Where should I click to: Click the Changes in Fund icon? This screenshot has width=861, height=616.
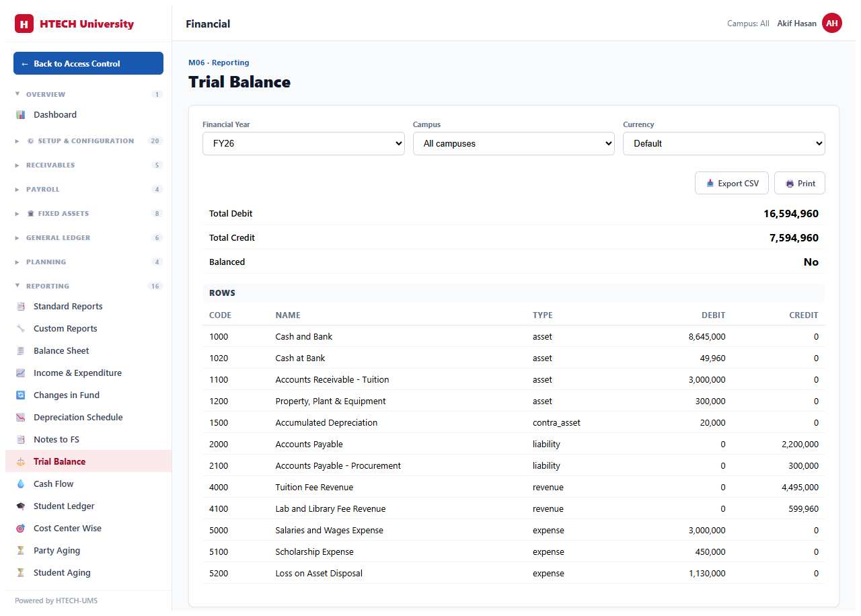[x=20, y=395]
